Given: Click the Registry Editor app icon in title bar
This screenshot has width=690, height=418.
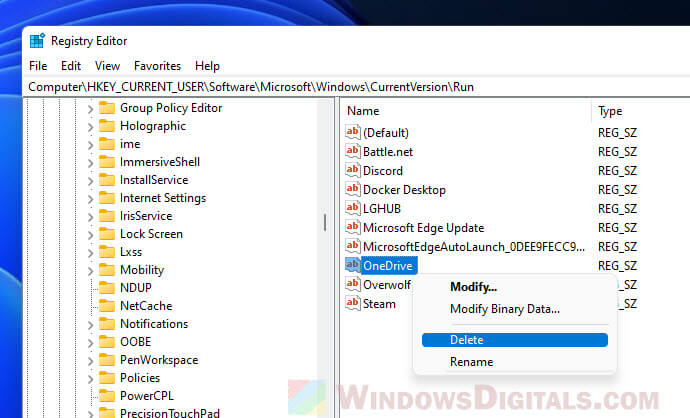Looking at the screenshot, I should coord(37,40).
